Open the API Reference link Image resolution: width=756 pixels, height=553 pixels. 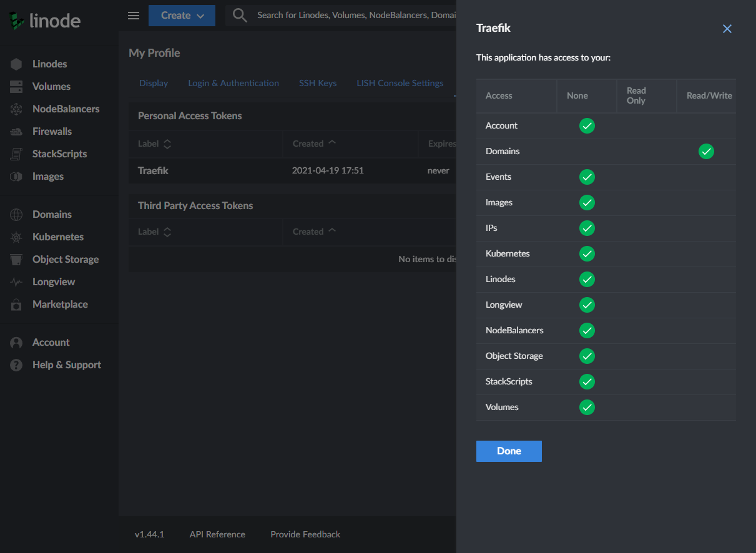217,534
